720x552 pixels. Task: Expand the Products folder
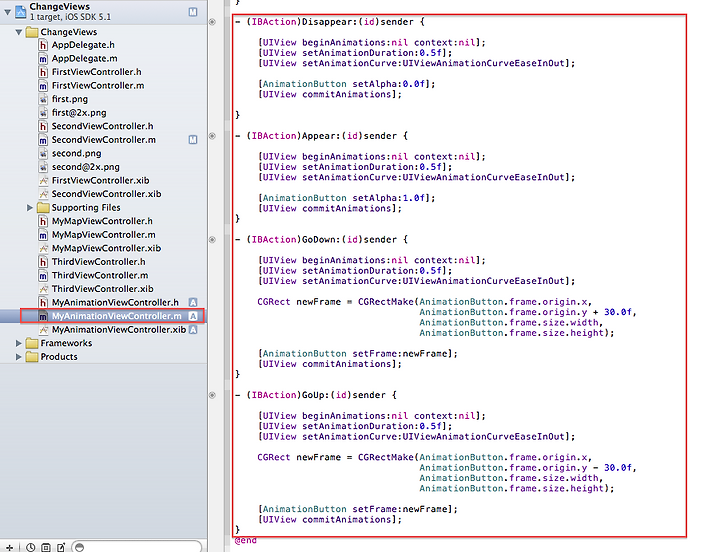tap(18, 357)
